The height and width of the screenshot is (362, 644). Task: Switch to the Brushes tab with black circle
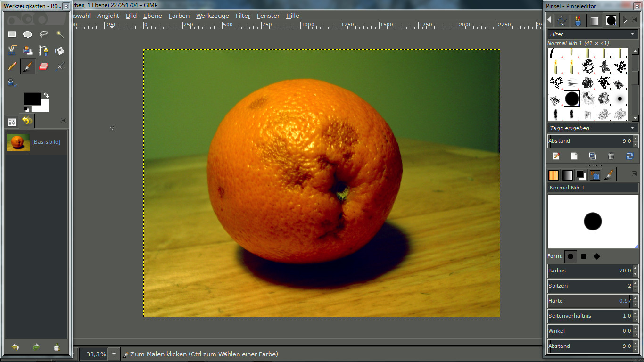(x=611, y=20)
